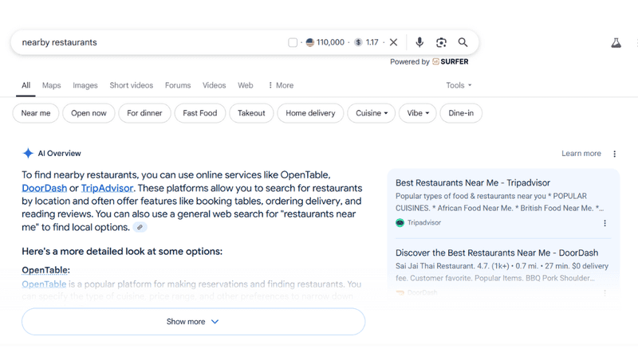Screen dimensions: 638x364
Task: Click into the nearby restaurants search field
Action: (x=151, y=42)
